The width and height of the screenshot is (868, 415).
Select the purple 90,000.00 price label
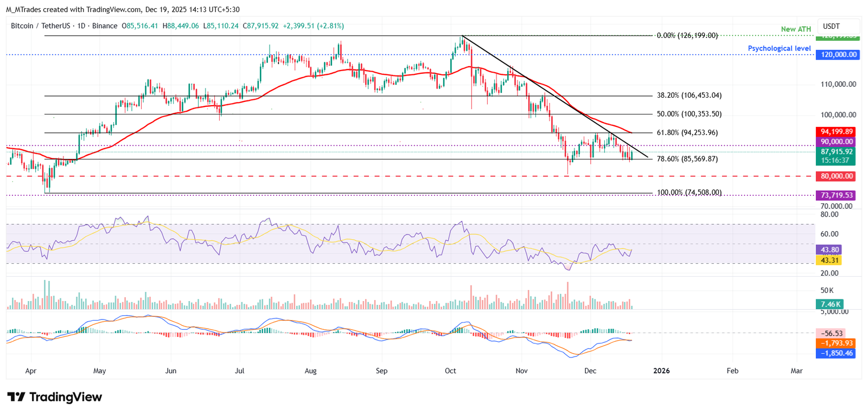click(x=836, y=142)
